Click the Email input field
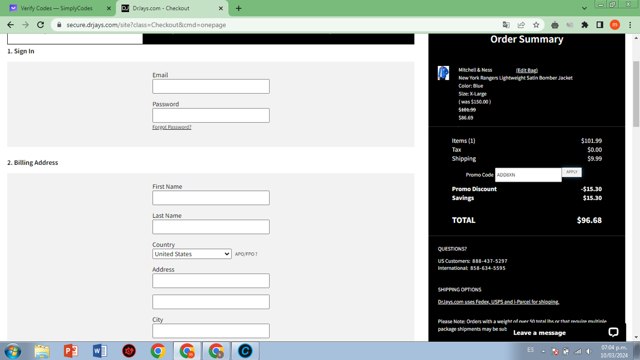 (x=211, y=86)
